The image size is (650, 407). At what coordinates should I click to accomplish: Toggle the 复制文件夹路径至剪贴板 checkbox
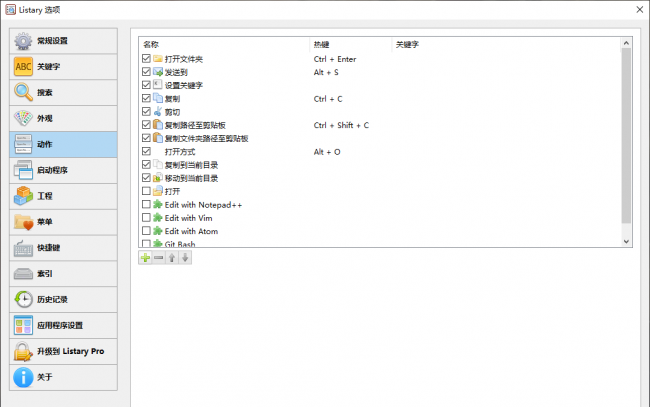(146, 138)
